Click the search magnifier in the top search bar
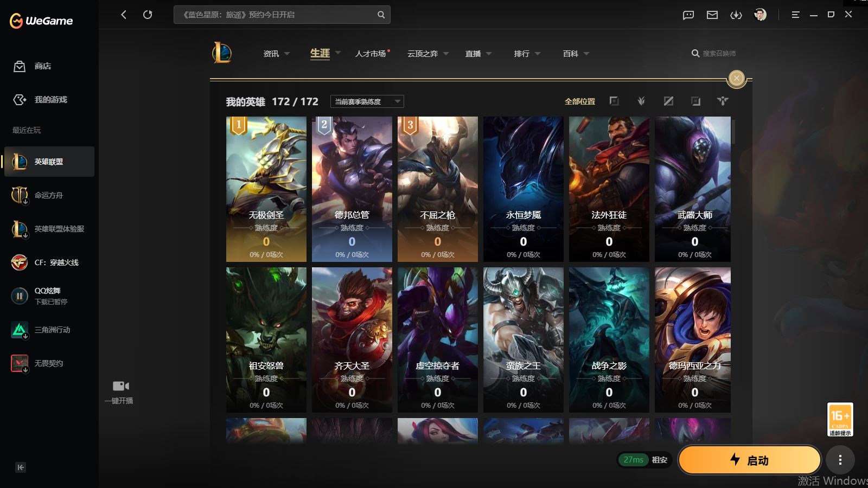 tap(381, 15)
